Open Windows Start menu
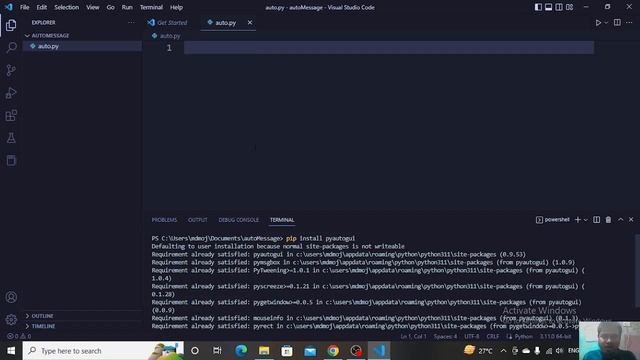The height and width of the screenshot is (360, 640). [11, 351]
